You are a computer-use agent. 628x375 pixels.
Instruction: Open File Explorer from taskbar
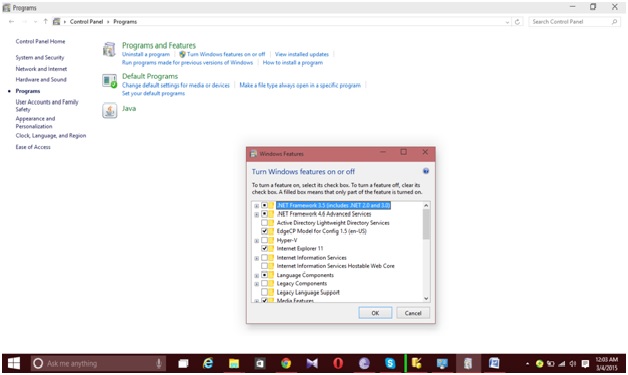234,363
